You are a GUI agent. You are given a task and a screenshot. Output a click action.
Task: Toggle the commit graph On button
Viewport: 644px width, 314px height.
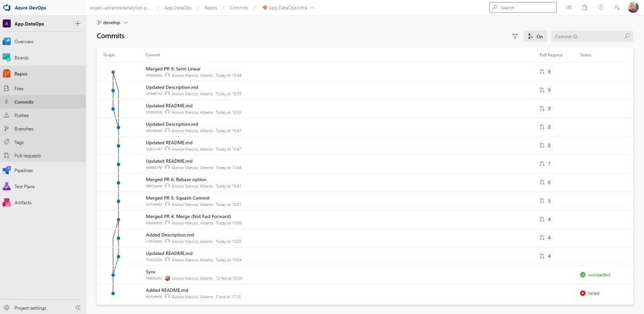coord(535,36)
